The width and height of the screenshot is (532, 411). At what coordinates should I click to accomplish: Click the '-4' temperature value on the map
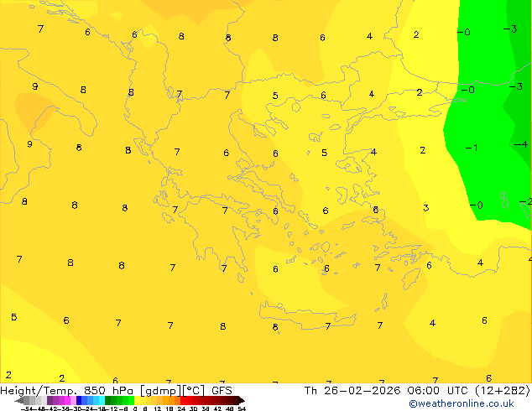521,144
